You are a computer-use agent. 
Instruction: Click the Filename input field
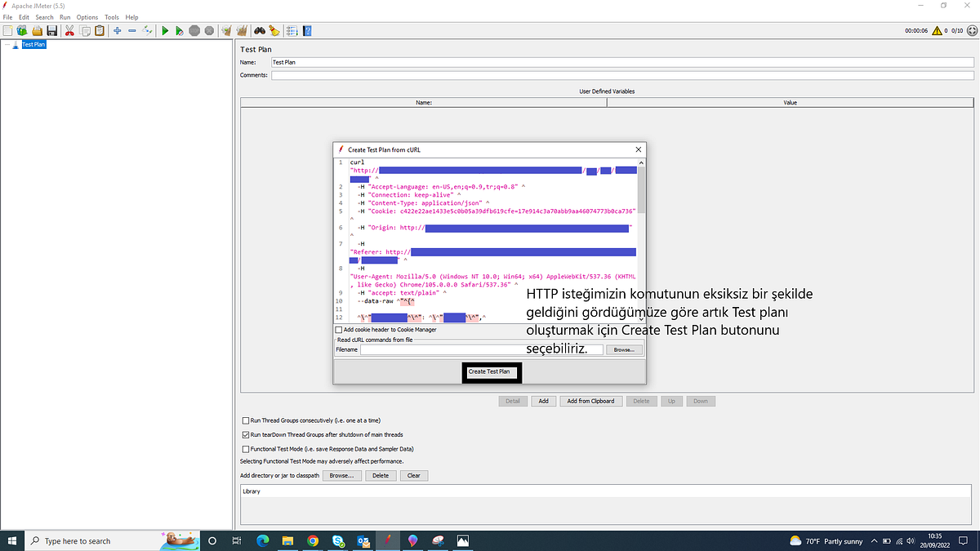[x=482, y=349]
